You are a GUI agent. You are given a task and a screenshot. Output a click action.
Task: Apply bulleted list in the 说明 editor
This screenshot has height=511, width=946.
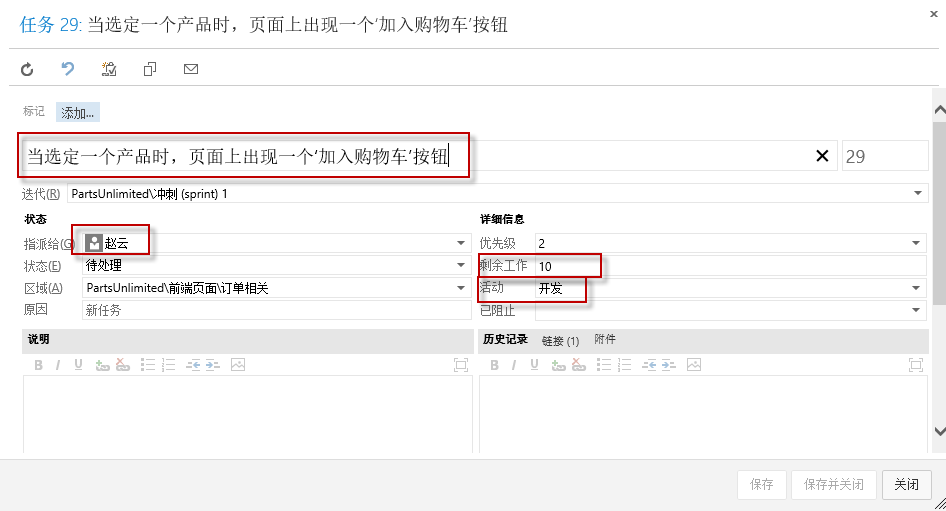click(x=148, y=365)
